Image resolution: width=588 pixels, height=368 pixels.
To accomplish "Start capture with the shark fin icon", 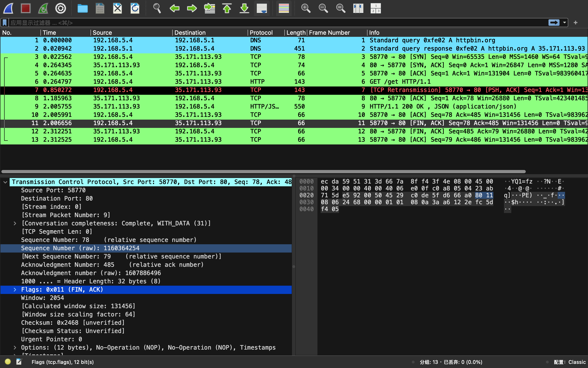I will [x=8, y=8].
